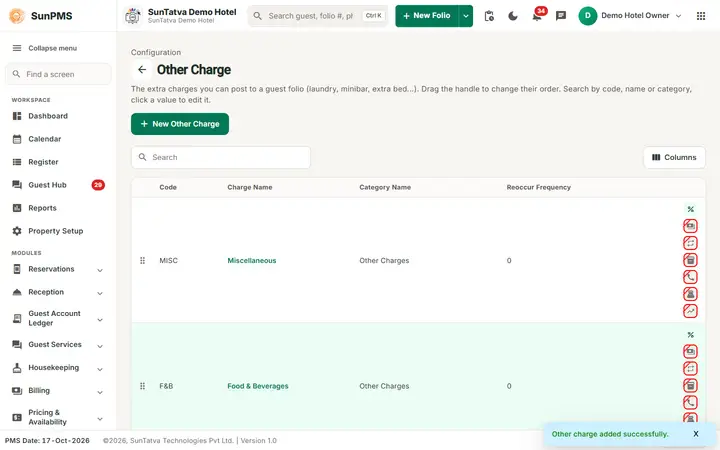Click the Calendar sidebar icon
This screenshot has height=450, width=720.
17,139
